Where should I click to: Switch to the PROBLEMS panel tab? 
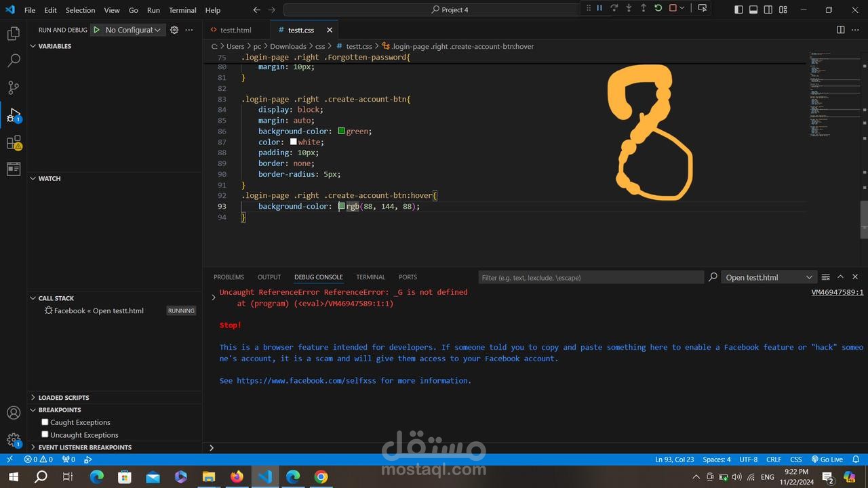point(229,277)
